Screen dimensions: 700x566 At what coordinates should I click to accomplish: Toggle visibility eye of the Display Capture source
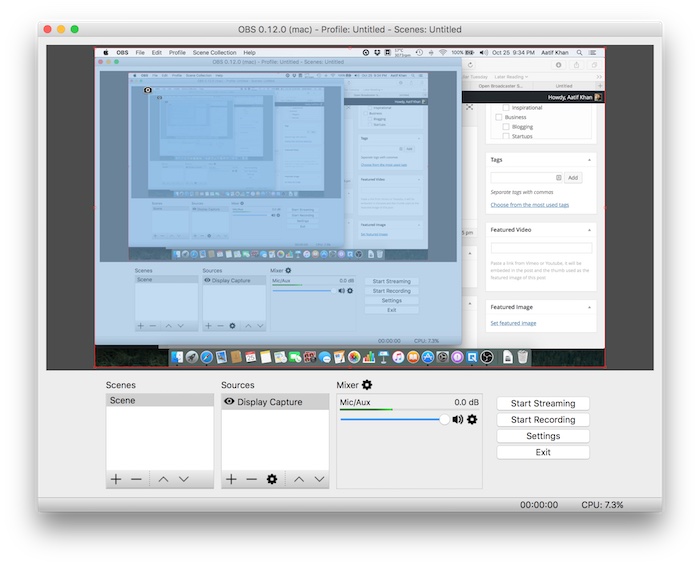coord(229,401)
